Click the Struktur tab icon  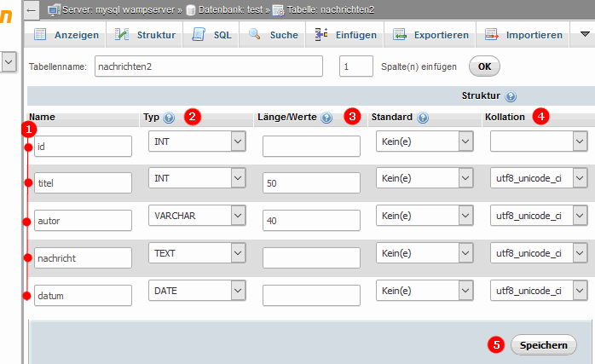(x=122, y=34)
